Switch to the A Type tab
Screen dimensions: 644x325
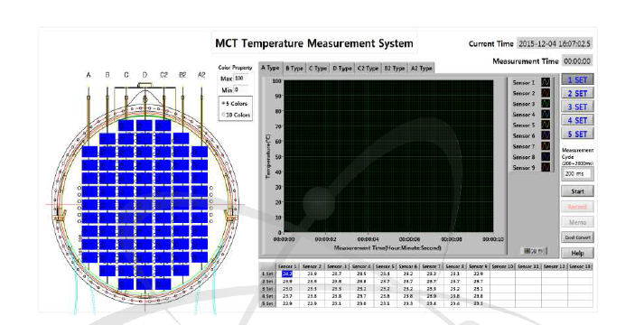tap(270, 68)
